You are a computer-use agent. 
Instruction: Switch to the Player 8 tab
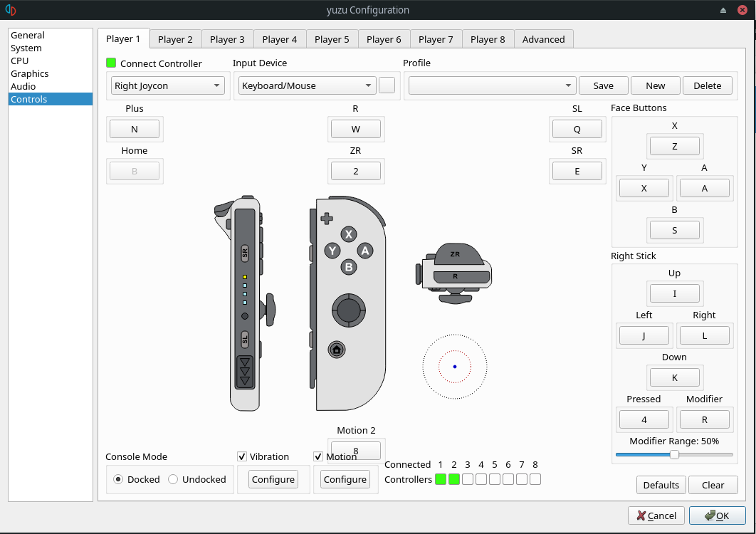[488, 40]
